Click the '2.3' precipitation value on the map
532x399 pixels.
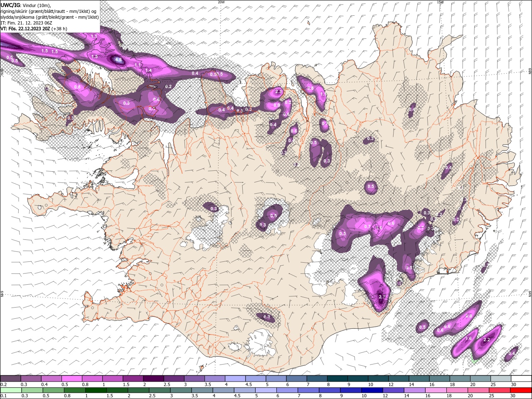pos(278,91)
